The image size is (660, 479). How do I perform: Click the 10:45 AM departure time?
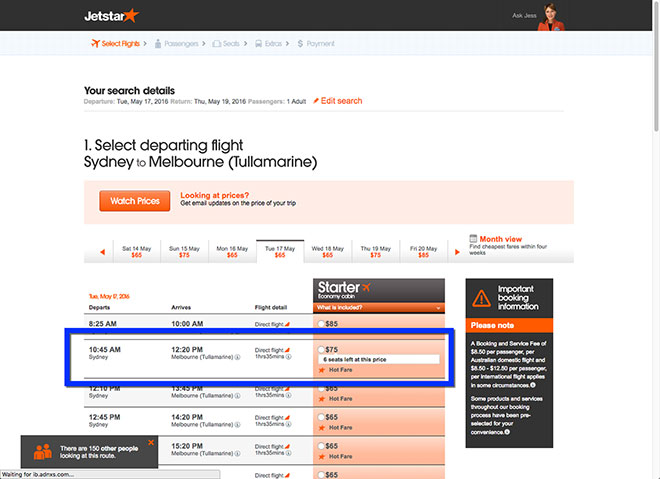click(104, 349)
